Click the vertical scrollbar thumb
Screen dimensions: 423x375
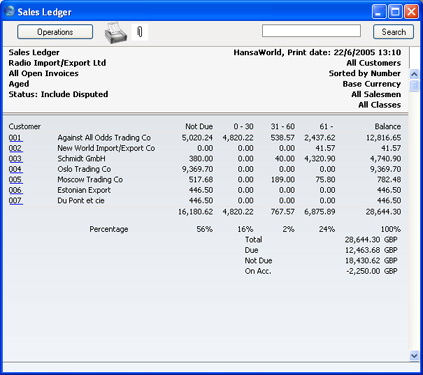pyautogui.click(x=414, y=86)
